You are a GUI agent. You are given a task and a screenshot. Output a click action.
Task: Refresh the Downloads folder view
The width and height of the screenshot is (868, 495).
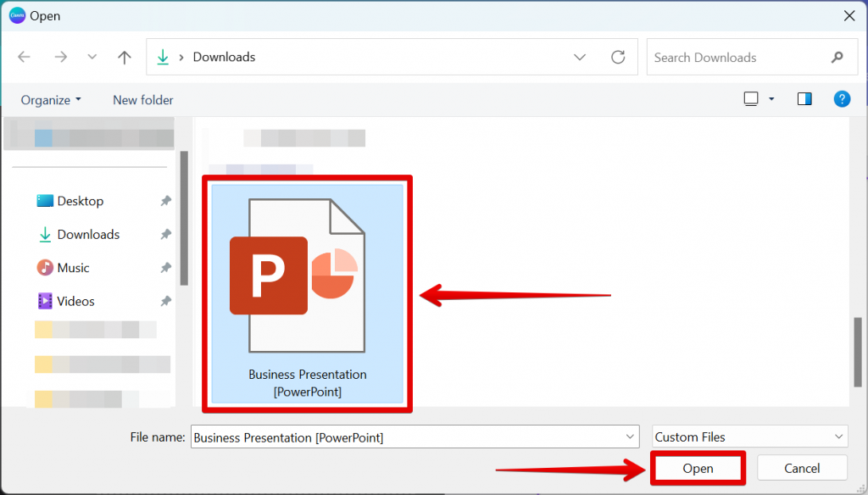[618, 58]
